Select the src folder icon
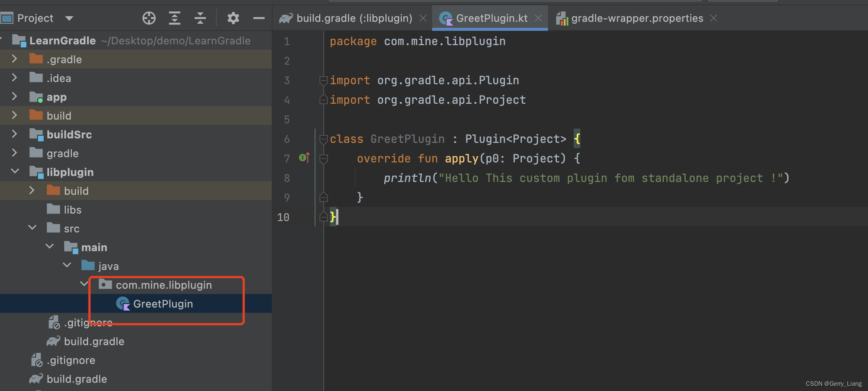Screen dimensions: 868x391 point(53,228)
